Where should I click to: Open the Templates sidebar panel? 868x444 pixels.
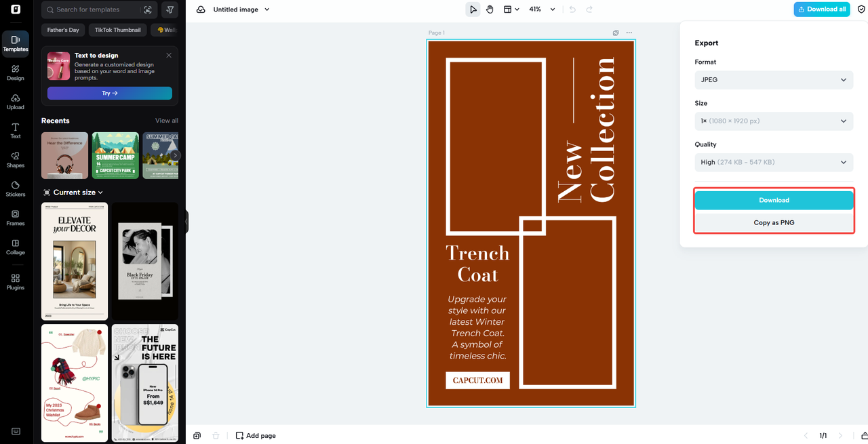[x=15, y=43]
